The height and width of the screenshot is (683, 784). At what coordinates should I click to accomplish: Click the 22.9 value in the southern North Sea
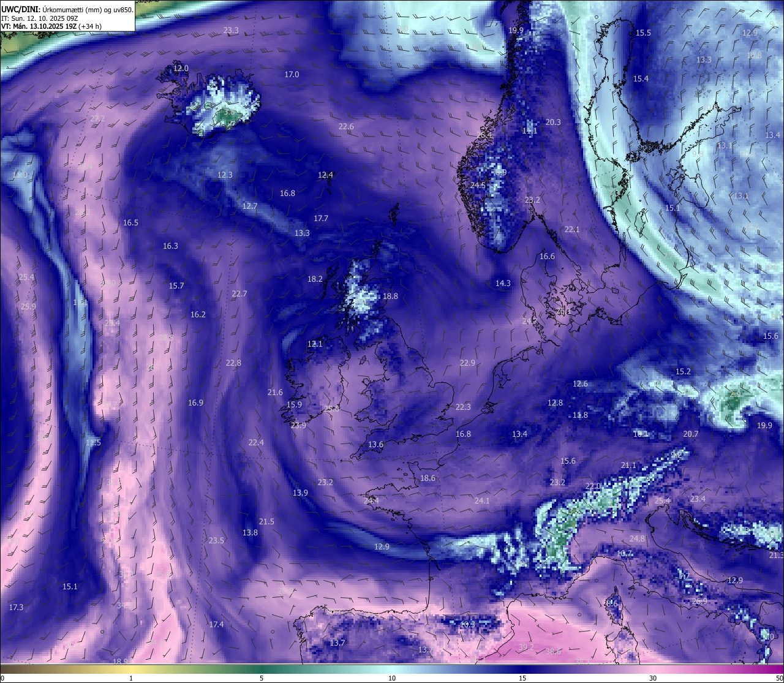tap(467, 363)
